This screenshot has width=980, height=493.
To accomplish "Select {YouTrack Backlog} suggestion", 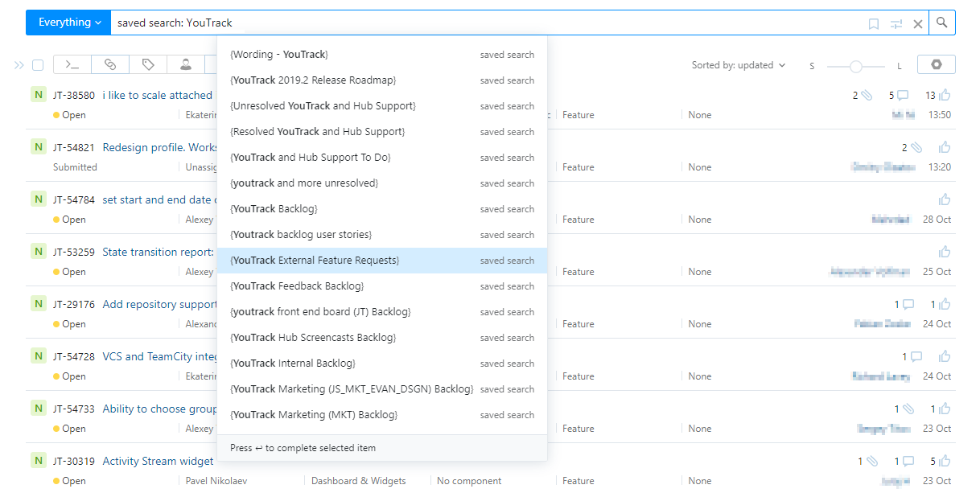I will 382,209.
